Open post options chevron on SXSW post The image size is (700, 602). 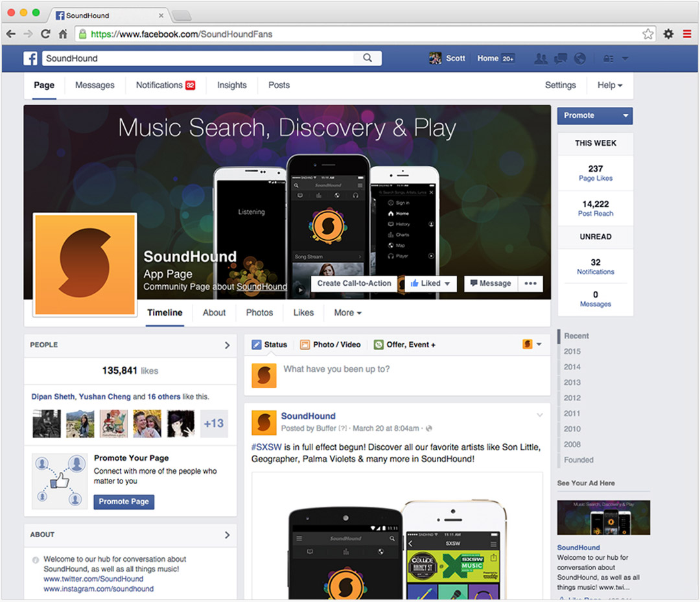(x=540, y=415)
